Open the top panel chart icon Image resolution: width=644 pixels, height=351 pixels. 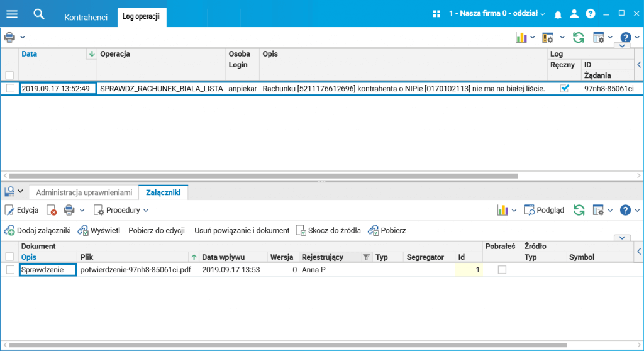[x=521, y=37]
